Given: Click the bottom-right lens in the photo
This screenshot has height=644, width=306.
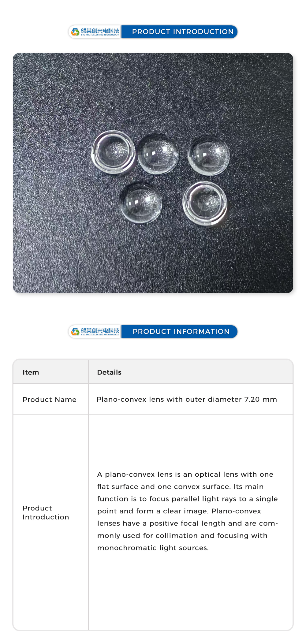Looking at the screenshot, I should click(x=205, y=203).
